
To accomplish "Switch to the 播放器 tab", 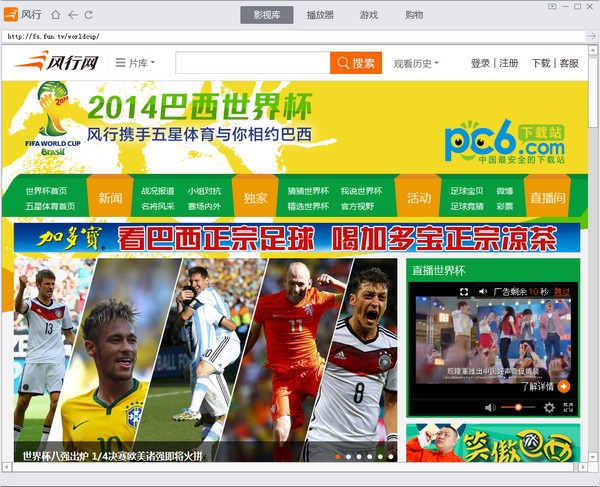I will (320, 15).
